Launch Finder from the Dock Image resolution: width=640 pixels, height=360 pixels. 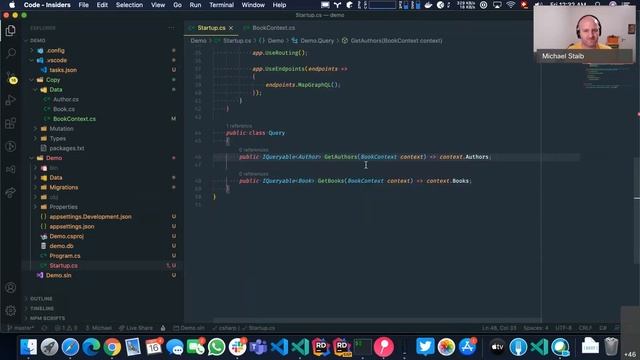[x=29, y=347]
